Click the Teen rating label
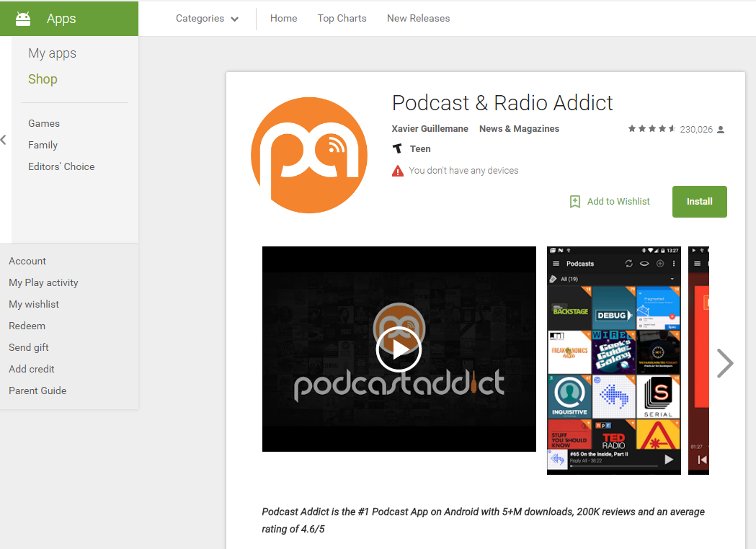The image size is (756, 549). pos(420,149)
